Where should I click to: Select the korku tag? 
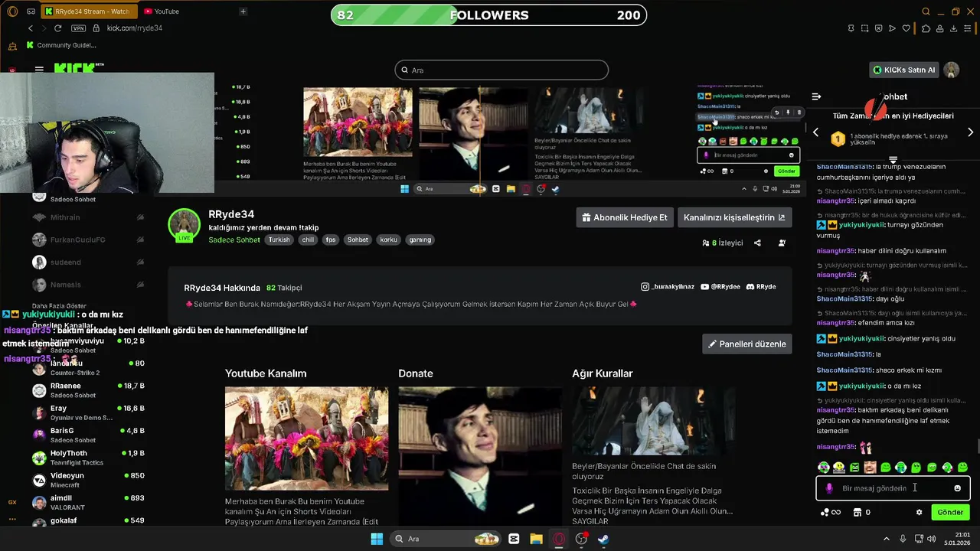[388, 240]
